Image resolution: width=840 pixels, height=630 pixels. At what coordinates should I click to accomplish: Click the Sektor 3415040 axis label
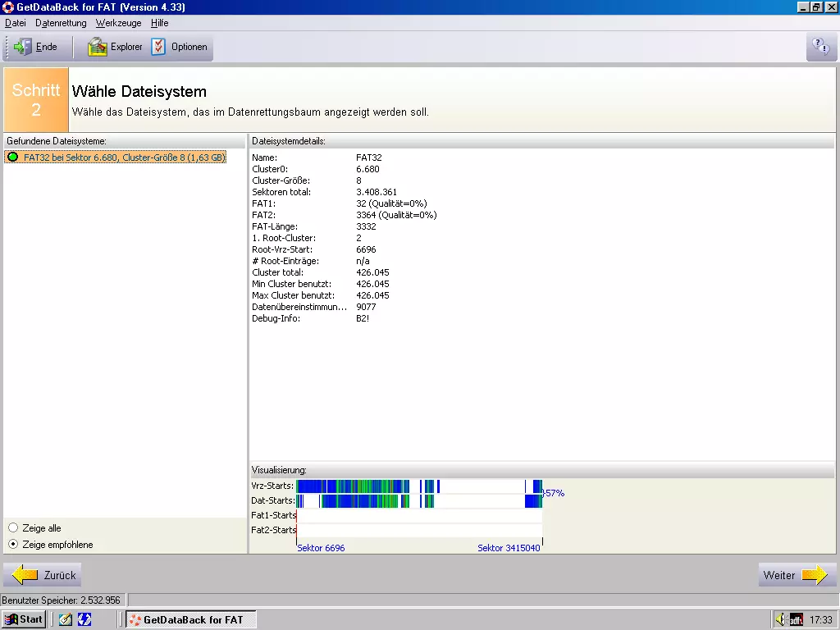pos(509,548)
